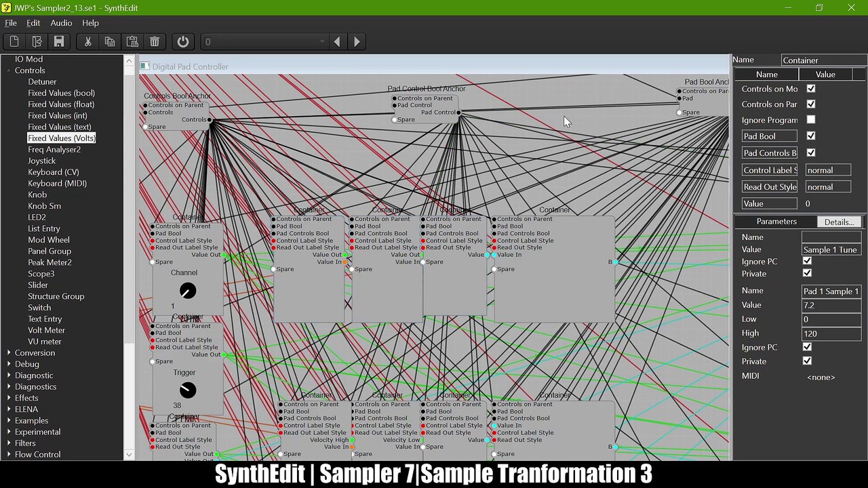
Task: Toggle Controls on Parent checkbox
Action: [x=811, y=104]
